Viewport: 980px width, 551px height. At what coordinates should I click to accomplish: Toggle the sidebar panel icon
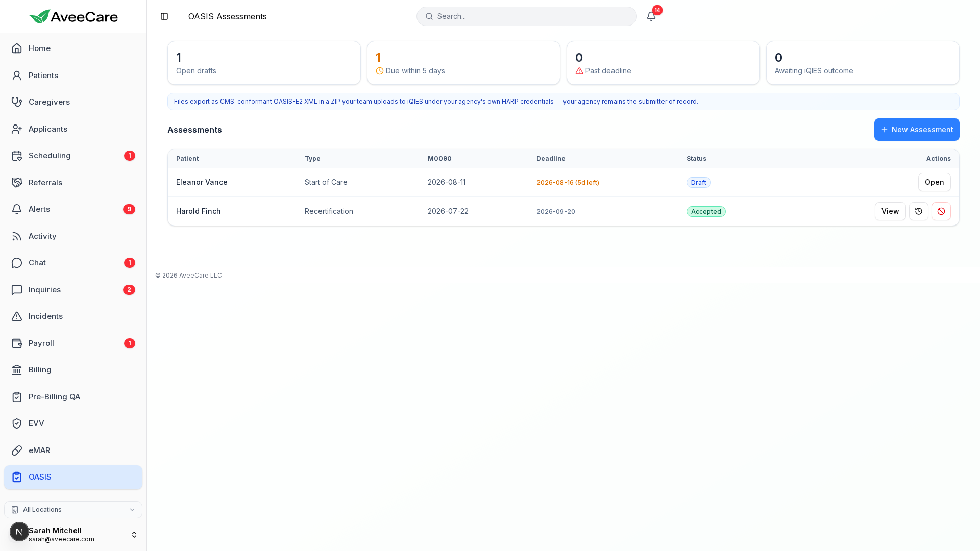click(x=164, y=16)
